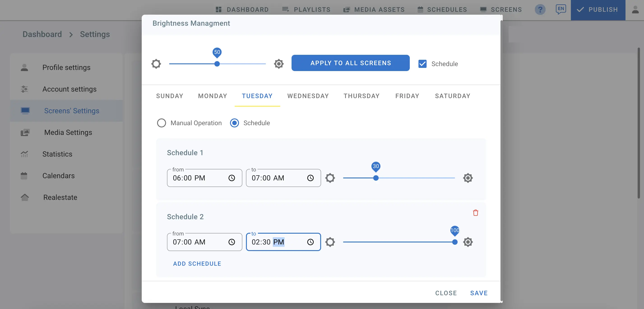The image size is (644, 309).
Task: Open the help question mark icon
Action: coord(540,9)
